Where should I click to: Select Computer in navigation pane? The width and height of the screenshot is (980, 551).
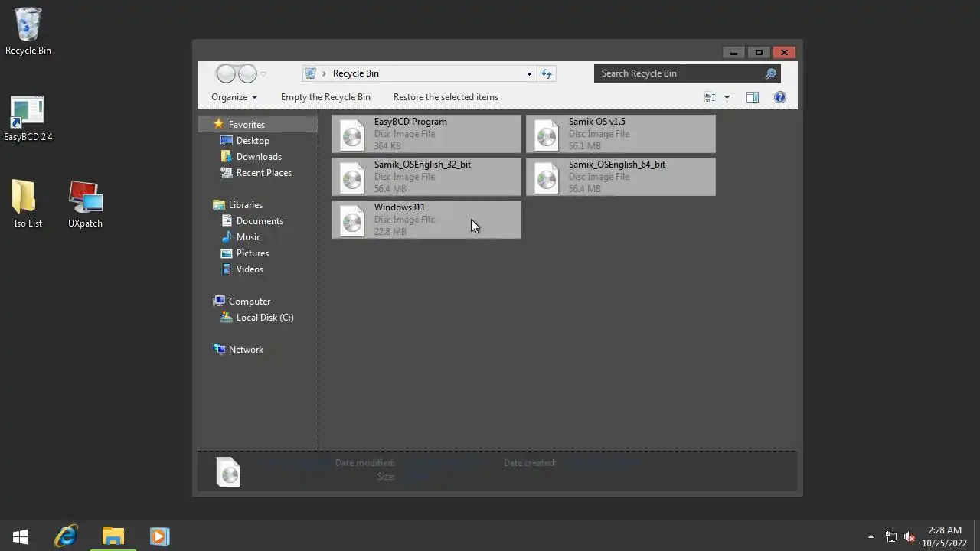[242, 302]
